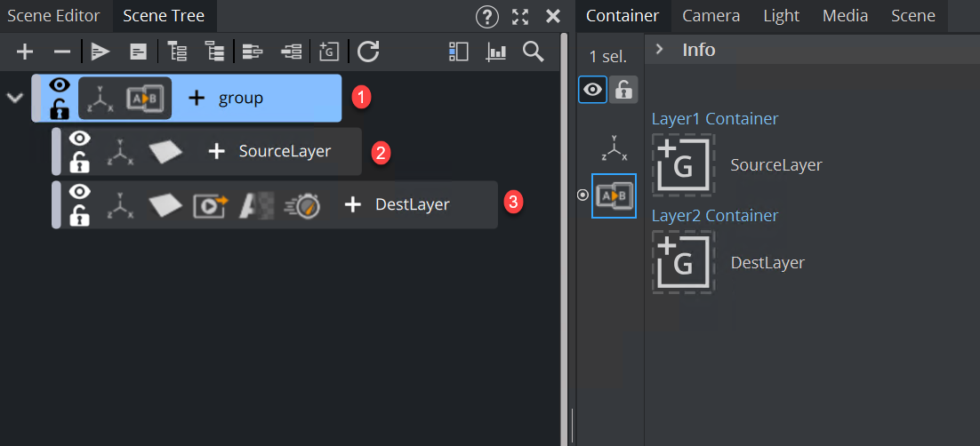Open the help question mark button
The width and height of the screenshot is (980, 446).
[x=487, y=16]
